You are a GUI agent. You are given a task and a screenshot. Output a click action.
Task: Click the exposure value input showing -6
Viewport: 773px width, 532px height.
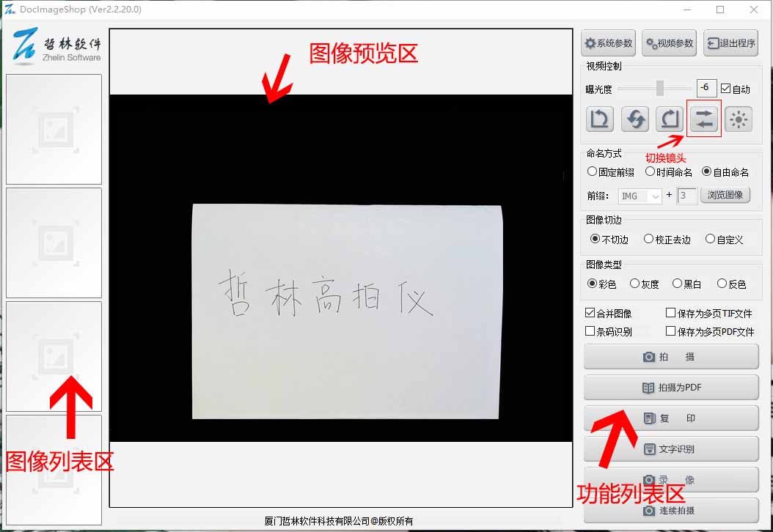click(705, 88)
